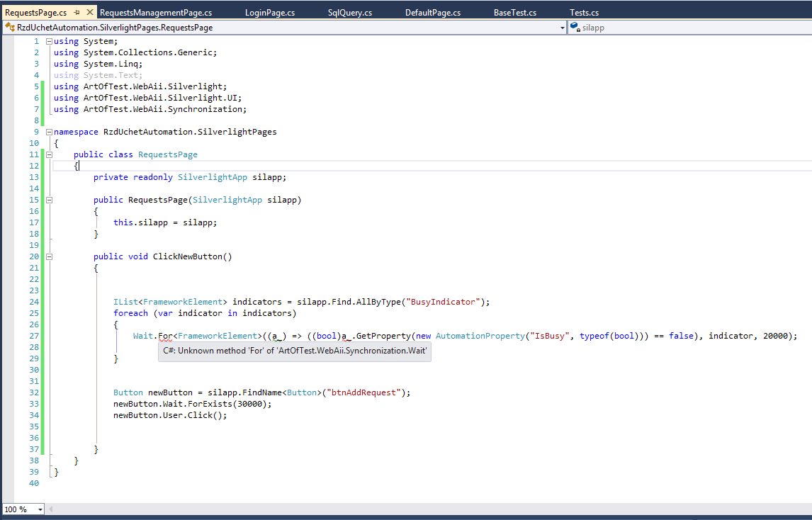The width and height of the screenshot is (812, 520).
Task: Click the horizontal scrollbar track at bottom
Action: click(x=425, y=509)
